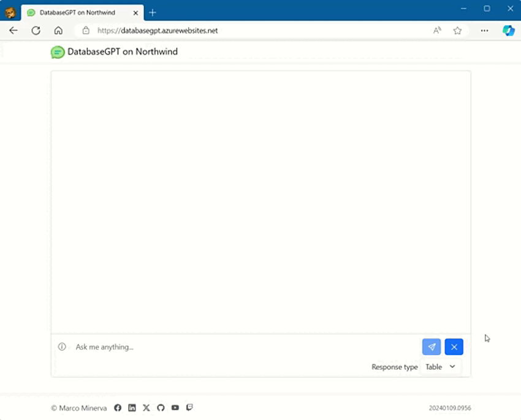The width and height of the screenshot is (521, 420).
Task: View site information via lock icon
Action: tap(86, 31)
